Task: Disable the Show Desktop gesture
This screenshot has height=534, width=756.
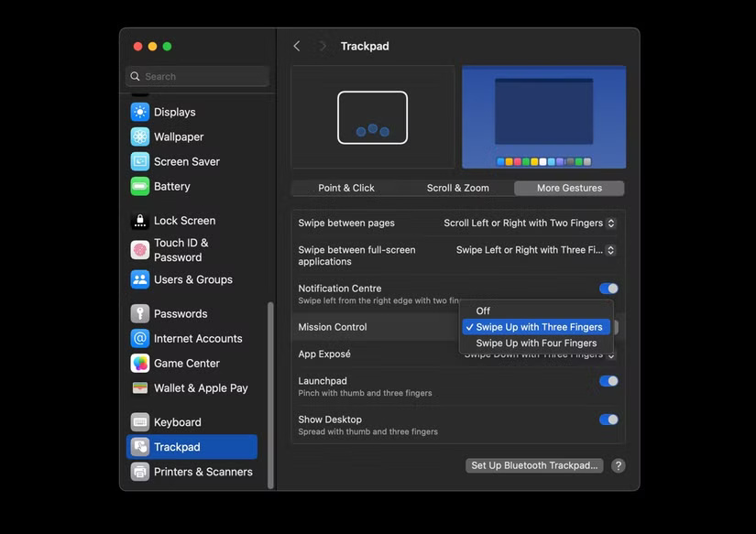Action: click(x=608, y=420)
